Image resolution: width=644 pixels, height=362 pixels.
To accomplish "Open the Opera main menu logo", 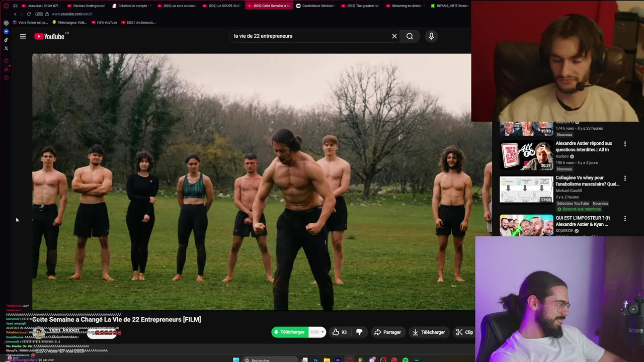I will pos(6,6).
